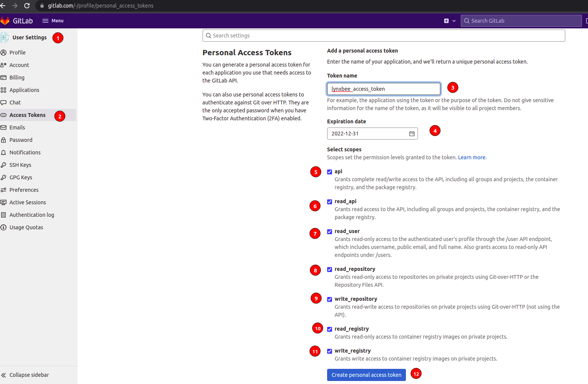Click the Notifications bell icon
The width and height of the screenshot is (588, 384).
(3, 152)
